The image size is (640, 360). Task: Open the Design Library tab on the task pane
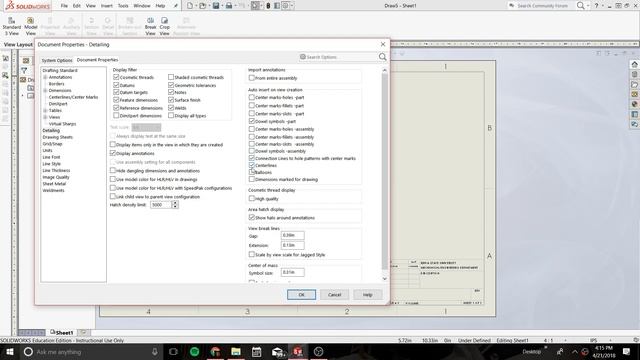pos(634,74)
